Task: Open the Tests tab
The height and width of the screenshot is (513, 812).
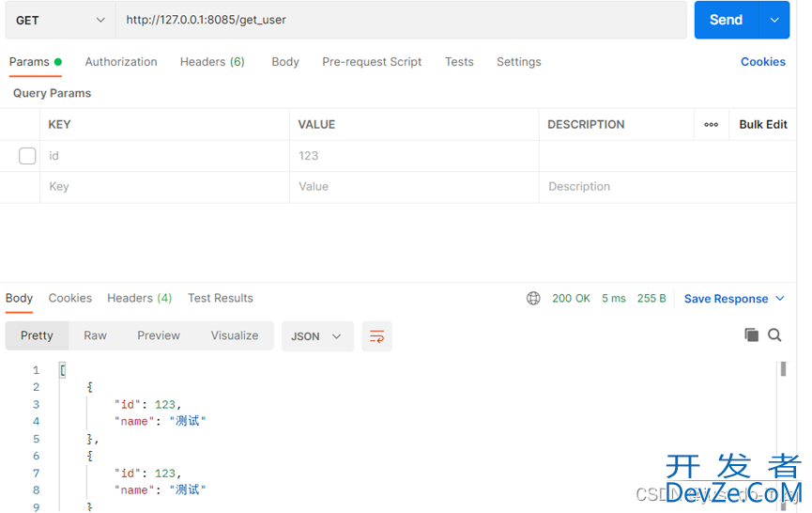Action: 459,62
